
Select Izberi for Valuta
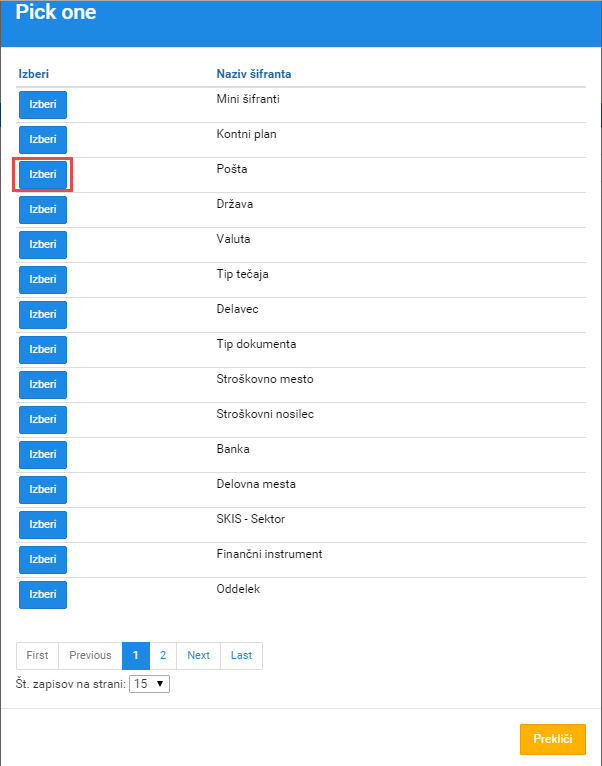(x=43, y=245)
